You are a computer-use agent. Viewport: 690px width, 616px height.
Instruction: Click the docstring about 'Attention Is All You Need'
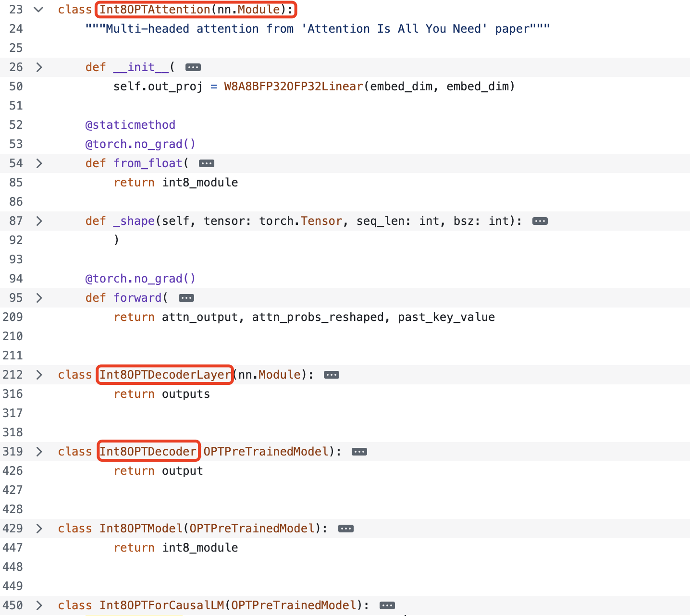pyautogui.click(x=318, y=29)
